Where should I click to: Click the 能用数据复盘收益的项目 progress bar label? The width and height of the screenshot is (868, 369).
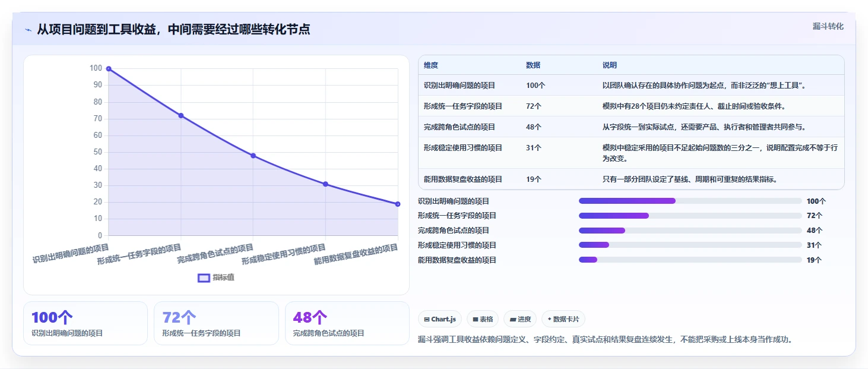[x=457, y=260]
